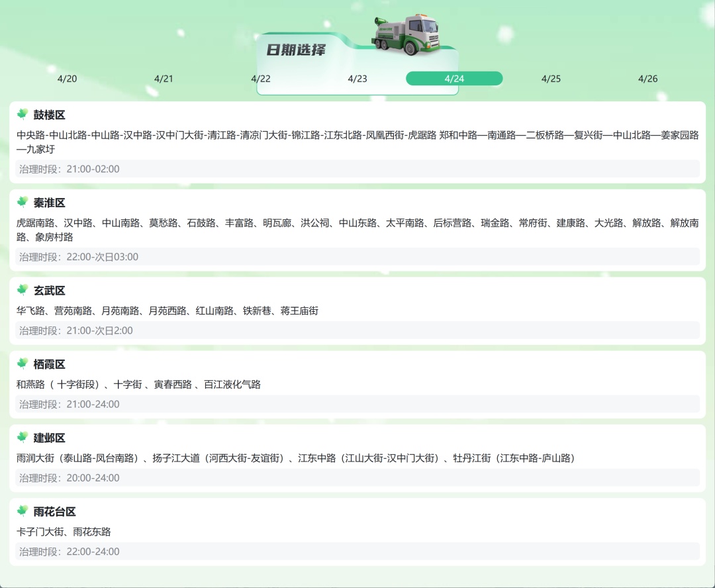Click the 治理时段 21:00-24:00 bar under 栖霞区
Screen dimensions: 715x588
point(358,404)
